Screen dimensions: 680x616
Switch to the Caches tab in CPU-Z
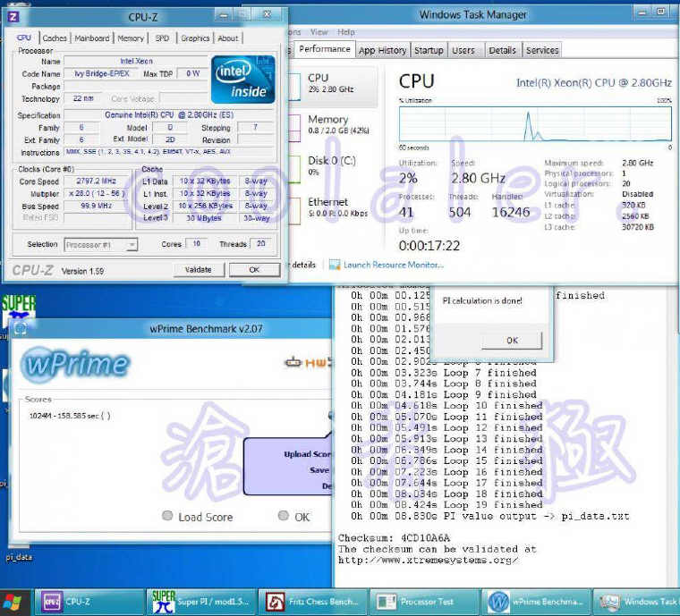pyautogui.click(x=55, y=38)
